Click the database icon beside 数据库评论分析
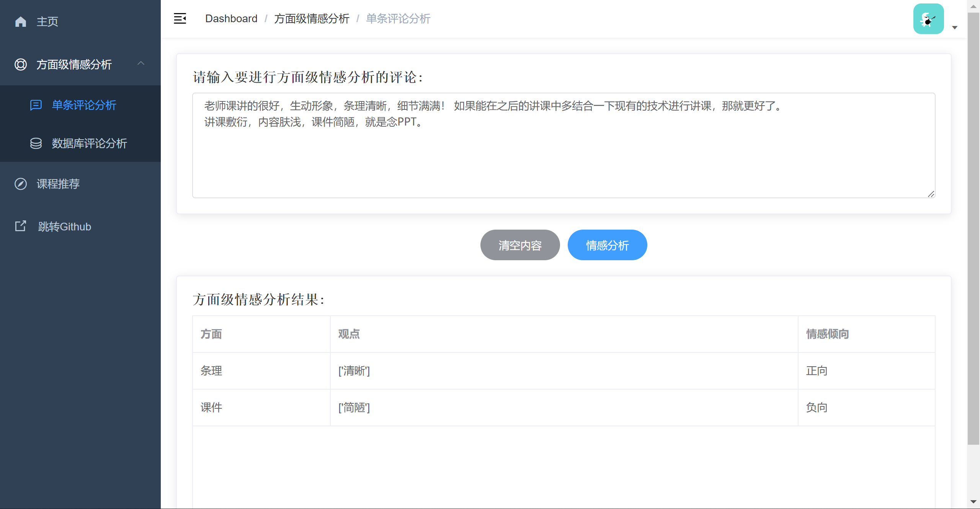 point(36,143)
